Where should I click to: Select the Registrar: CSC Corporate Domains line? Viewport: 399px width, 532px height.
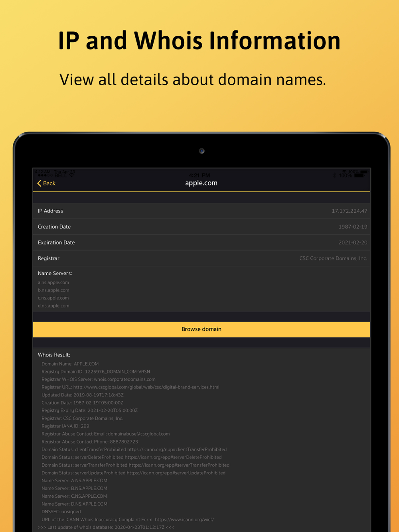[83, 418]
